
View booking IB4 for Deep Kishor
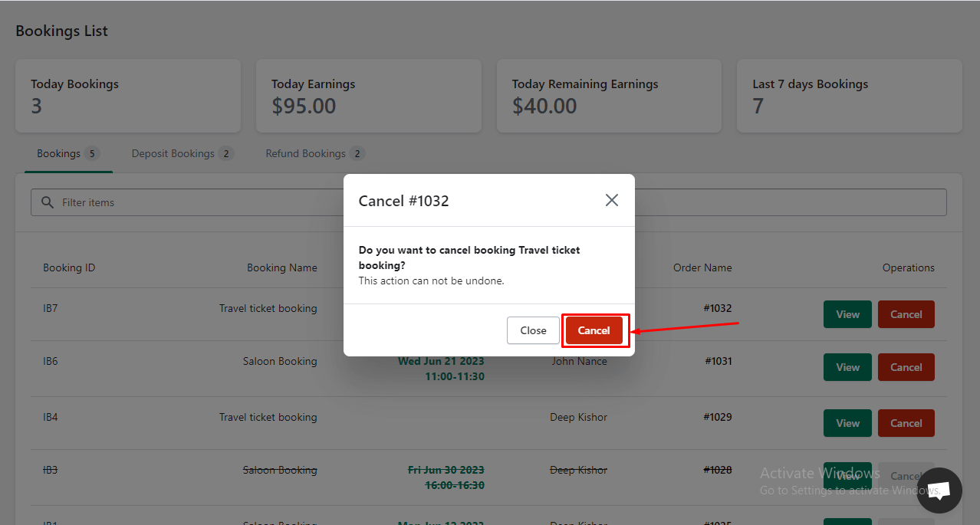pyautogui.click(x=847, y=423)
